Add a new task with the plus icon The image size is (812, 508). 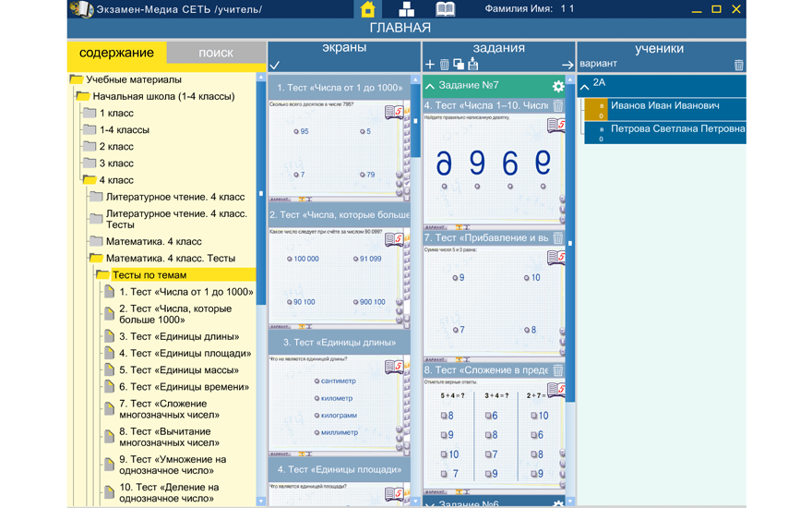point(430,65)
